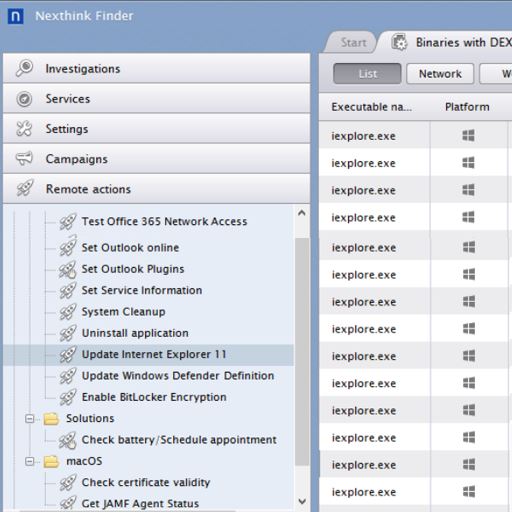The image size is (512, 512).
Task: Click rocket icon beside Update Internet Explorer 11
Action: [x=68, y=354]
